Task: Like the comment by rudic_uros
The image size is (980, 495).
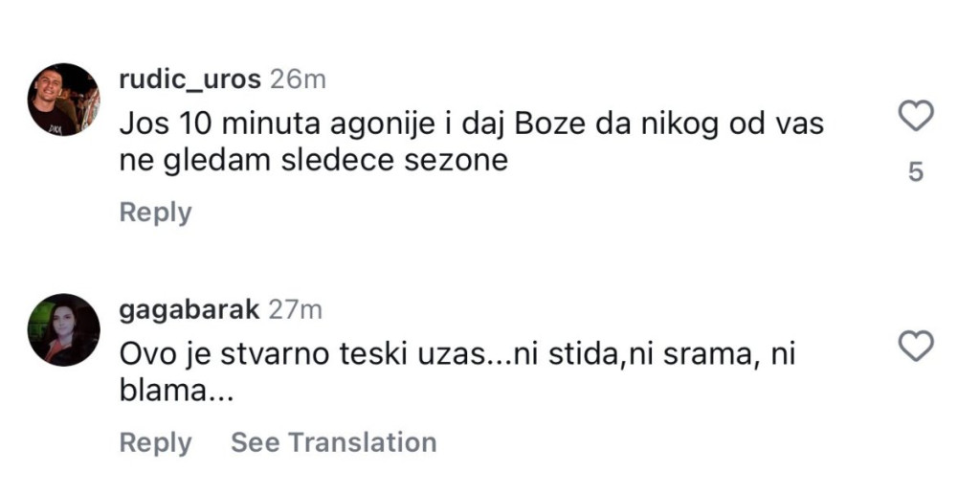Action: pos(917,117)
